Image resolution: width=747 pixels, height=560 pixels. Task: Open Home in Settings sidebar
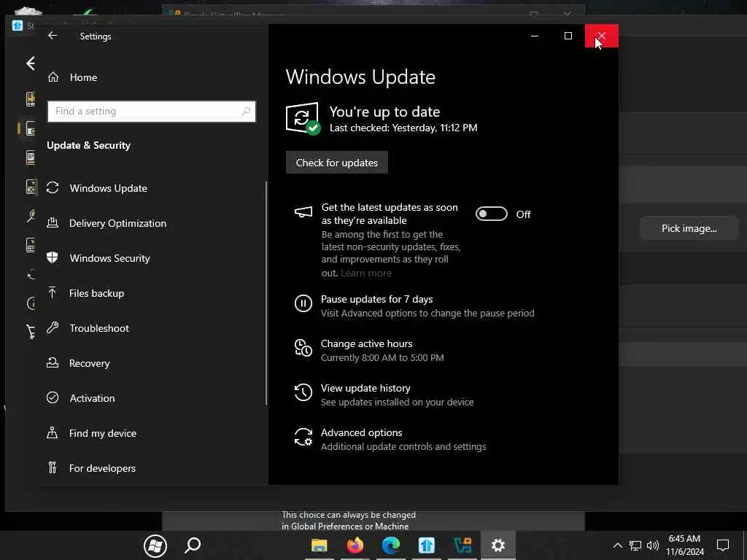(83, 77)
